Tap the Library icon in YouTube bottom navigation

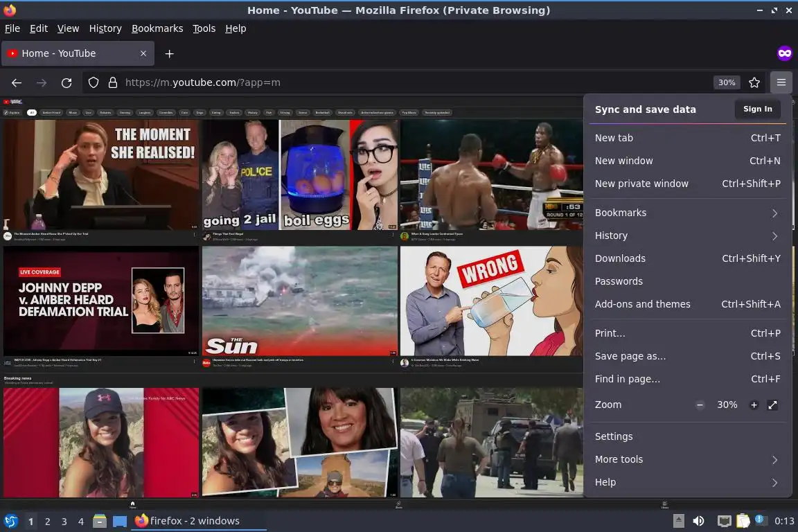[x=665, y=505]
